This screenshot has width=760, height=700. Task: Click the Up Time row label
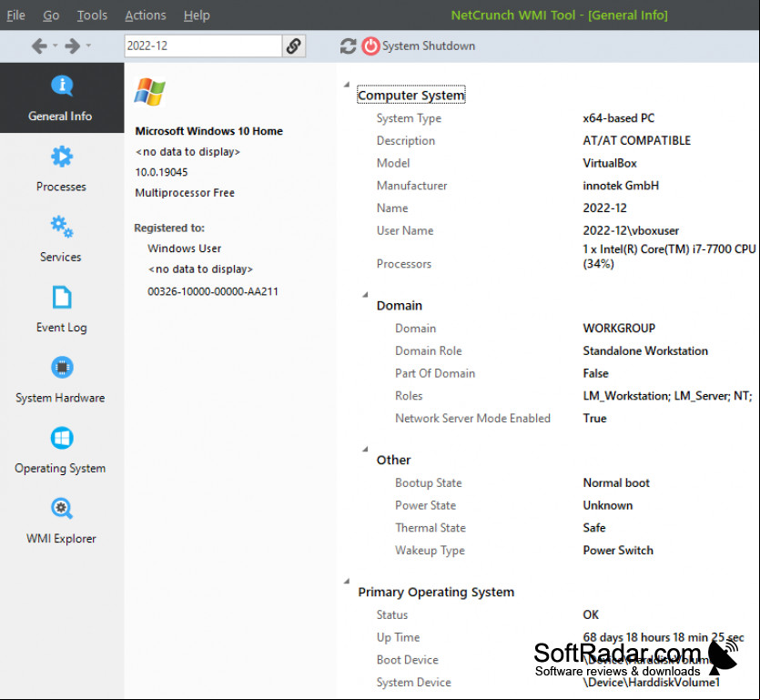point(398,637)
